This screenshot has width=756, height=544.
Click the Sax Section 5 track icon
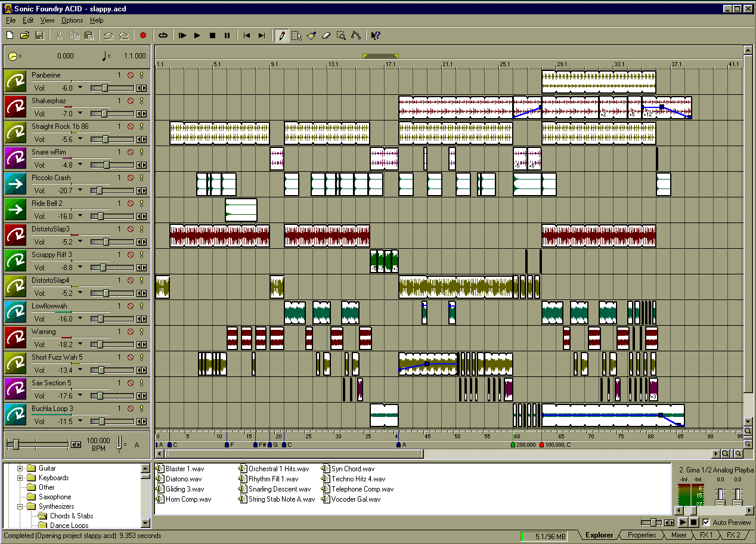[x=15, y=389]
